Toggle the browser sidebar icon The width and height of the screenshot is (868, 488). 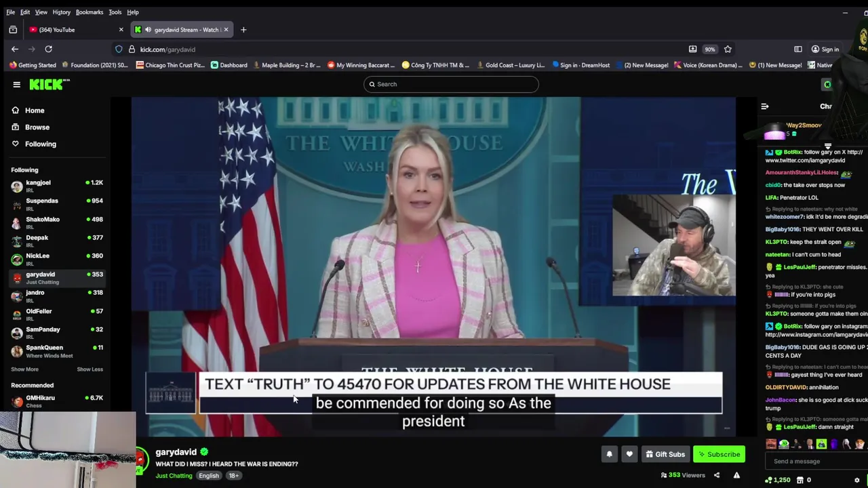[798, 49]
